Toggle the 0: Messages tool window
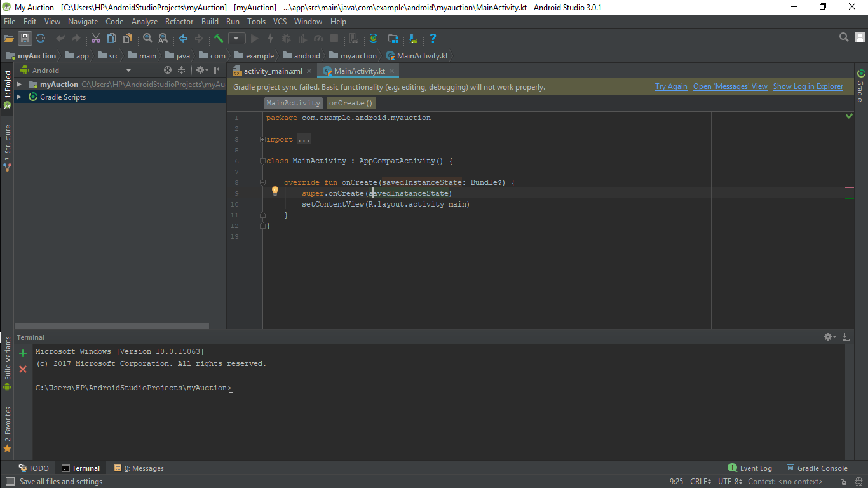Screen dimensions: 868x488 (139, 468)
